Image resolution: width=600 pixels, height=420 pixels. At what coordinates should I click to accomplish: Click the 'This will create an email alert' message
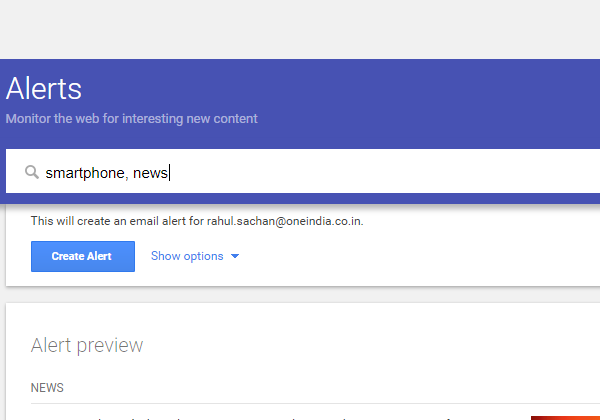197,221
